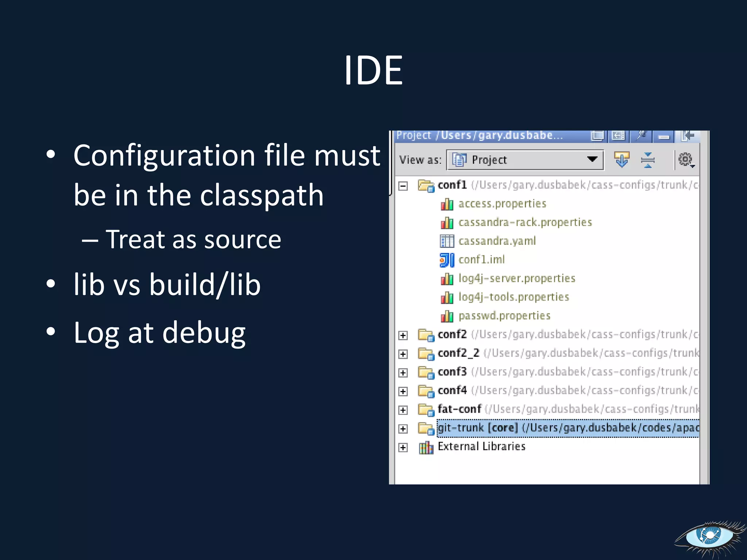
Task: Expand the External Libraries node
Action: coord(403,447)
